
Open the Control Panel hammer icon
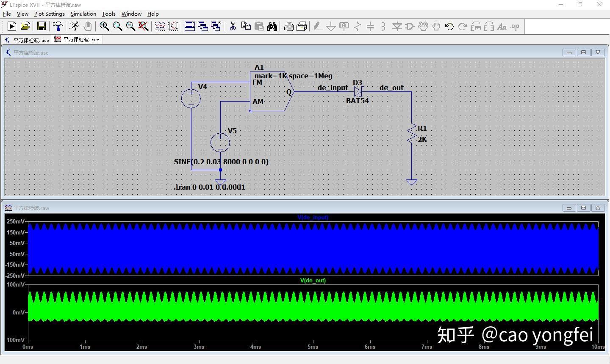58,26
